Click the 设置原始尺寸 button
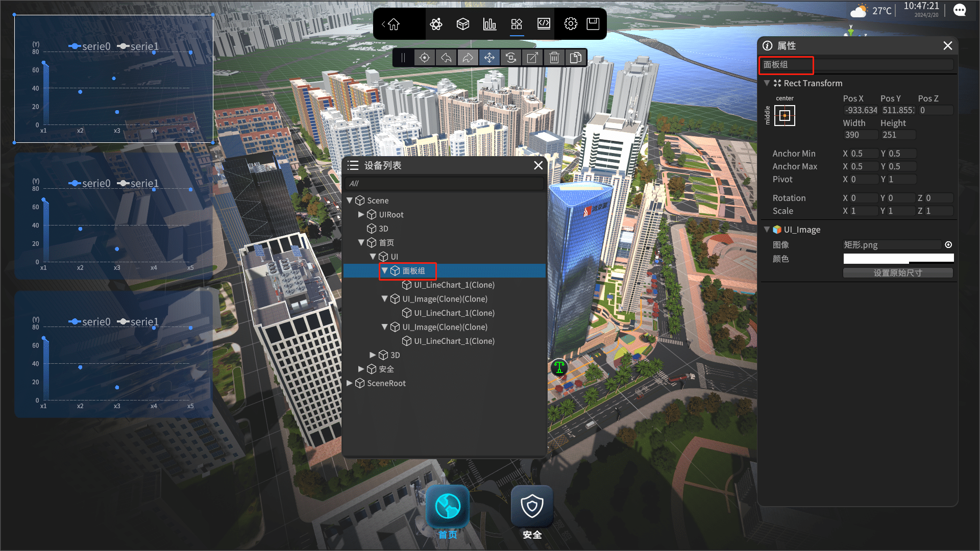This screenshot has height=551, width=980. tap(897, 273)
